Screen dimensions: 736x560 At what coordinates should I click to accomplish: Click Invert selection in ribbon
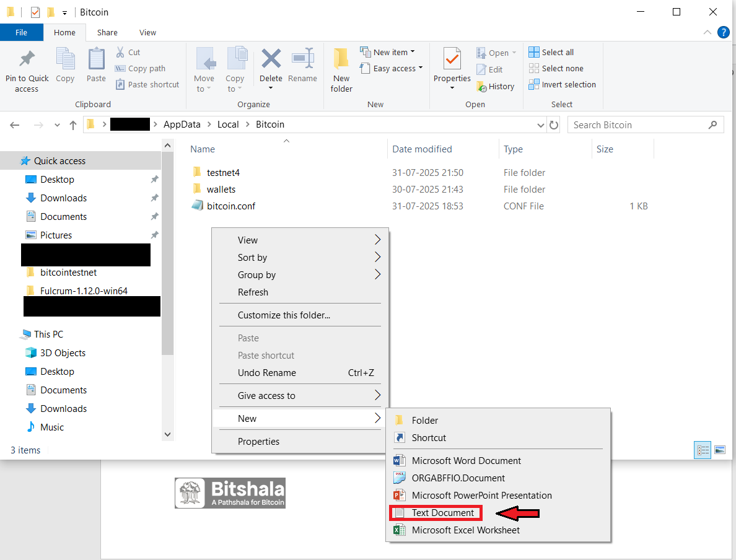coord(562,84)
